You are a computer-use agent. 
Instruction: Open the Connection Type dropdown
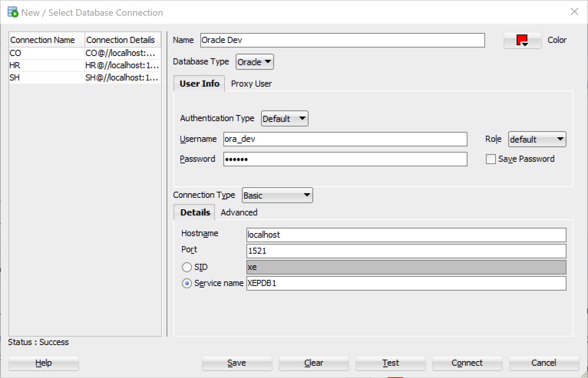(277, 195)
